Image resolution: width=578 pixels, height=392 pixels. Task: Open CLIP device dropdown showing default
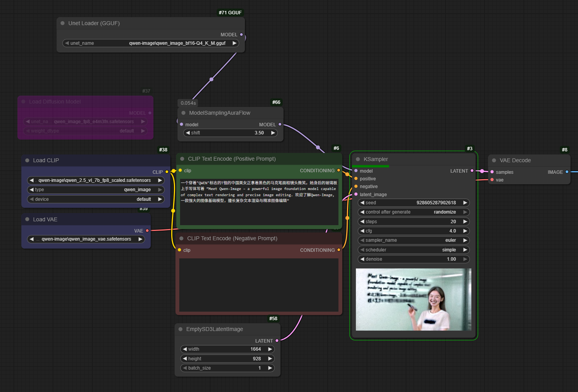point(96,199)
